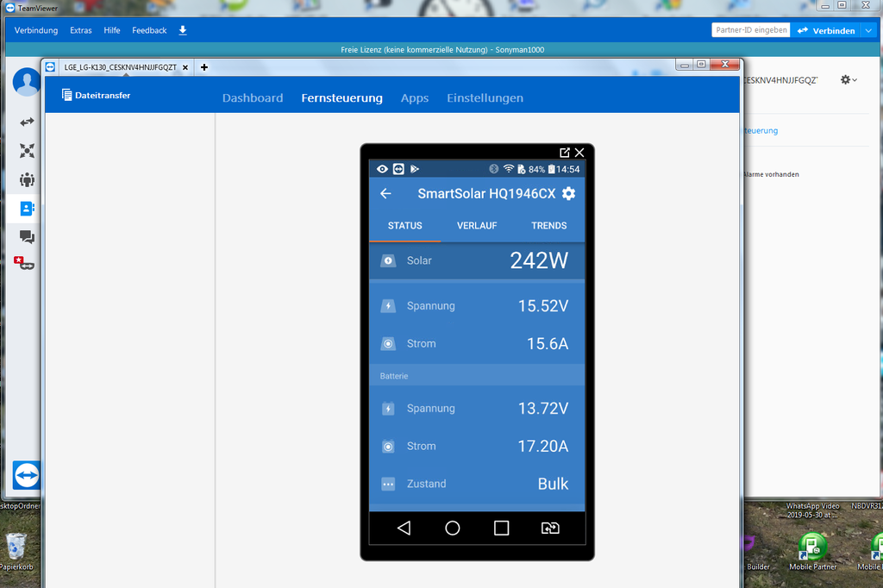883x588 pixels.
Task: Click the battery Spannung icon
Action: pyautogui.click(x=388, y=409)
